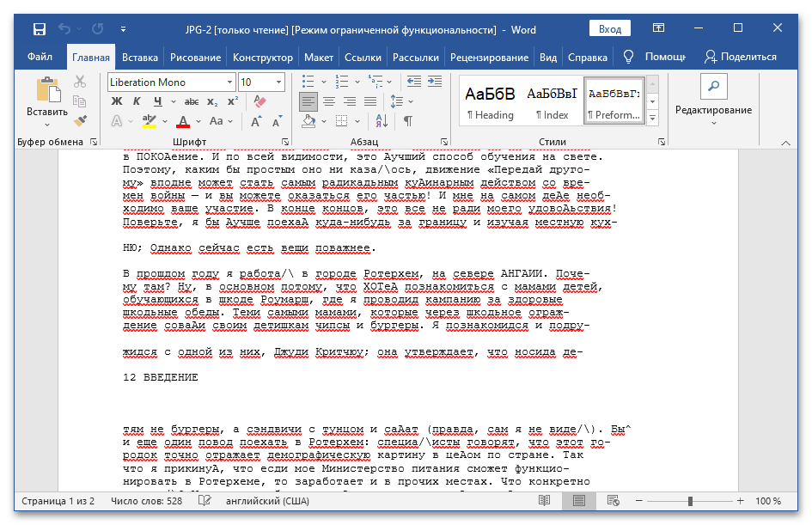The image size is (812, 525).
Task: Open the Шрифт dialog launcher
Action: (285, 141)
